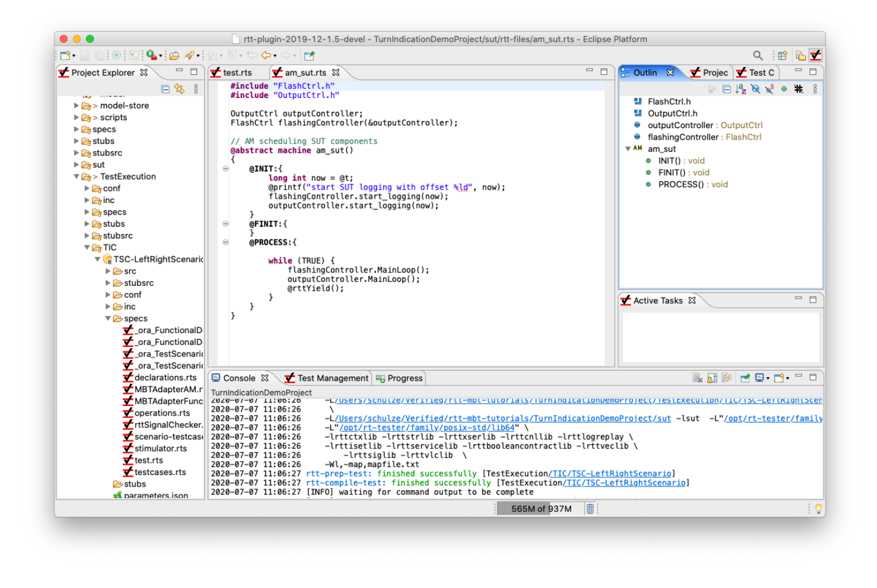The image size is (877, 588).
Task: Click the Pin Editor toolbar icon
Action: pos(309,56)
